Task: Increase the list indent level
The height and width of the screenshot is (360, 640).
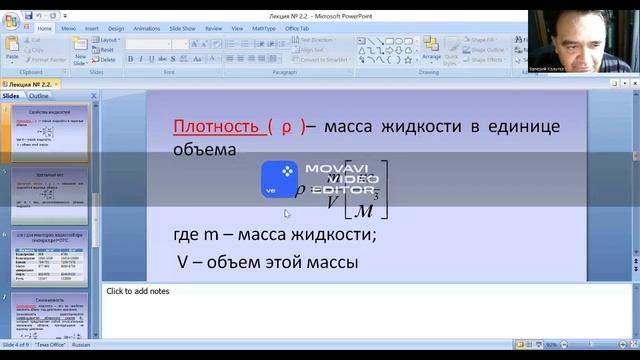Action: click(x=271, y=44)
